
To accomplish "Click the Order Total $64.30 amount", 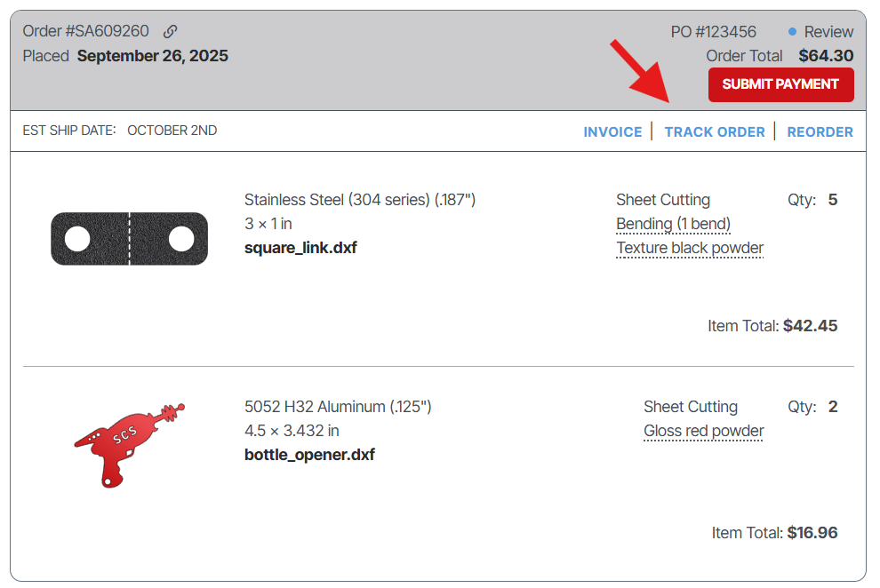I will coord(825,56).
